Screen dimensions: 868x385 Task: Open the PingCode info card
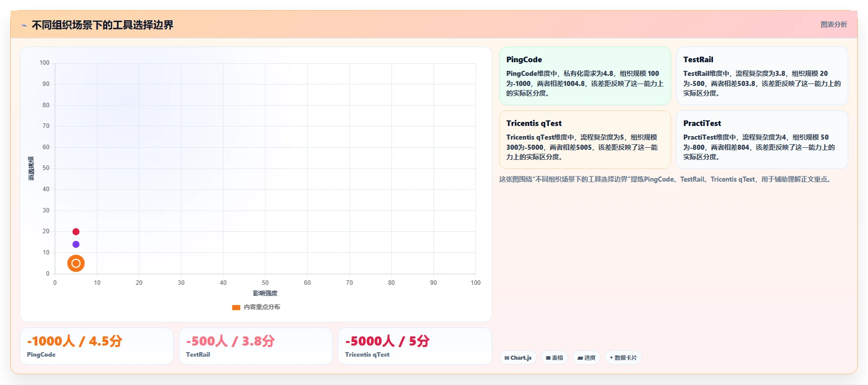pyautogui.click(x=585, y=76)
